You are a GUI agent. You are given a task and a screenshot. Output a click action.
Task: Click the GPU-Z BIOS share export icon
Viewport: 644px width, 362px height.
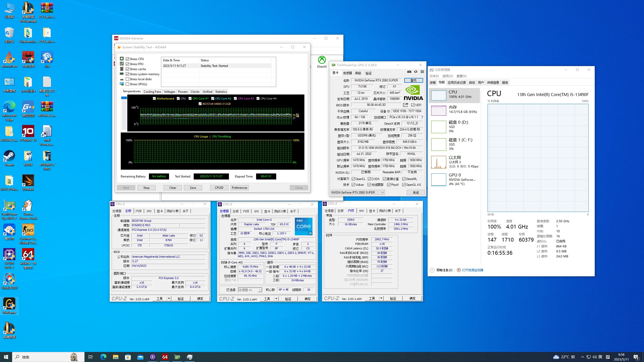406,105
